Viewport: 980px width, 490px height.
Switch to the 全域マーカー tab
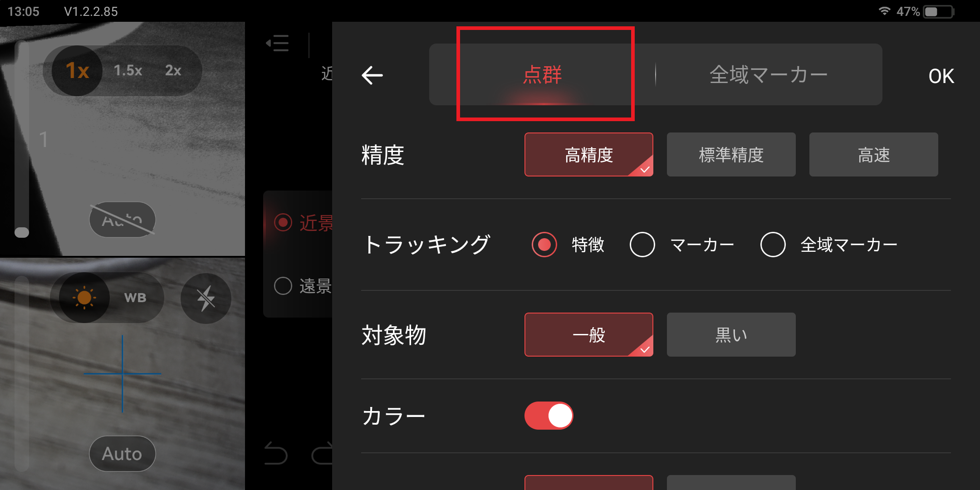[769, 75]
